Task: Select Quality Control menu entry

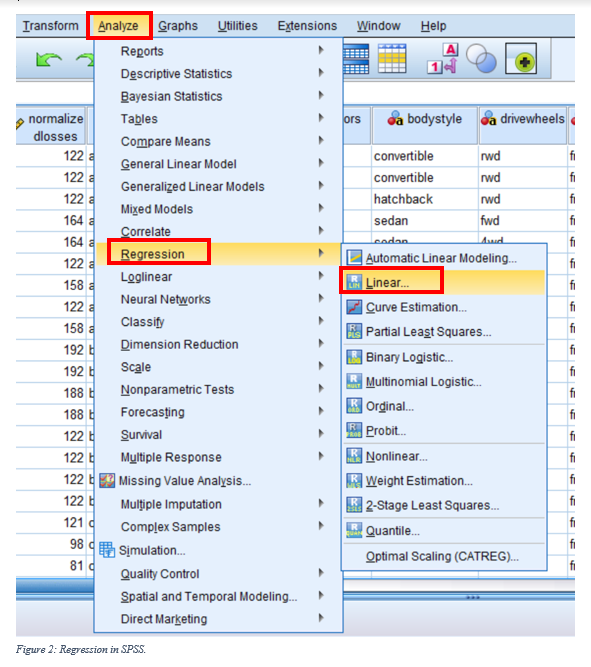Action: click(x=218, y=573)
